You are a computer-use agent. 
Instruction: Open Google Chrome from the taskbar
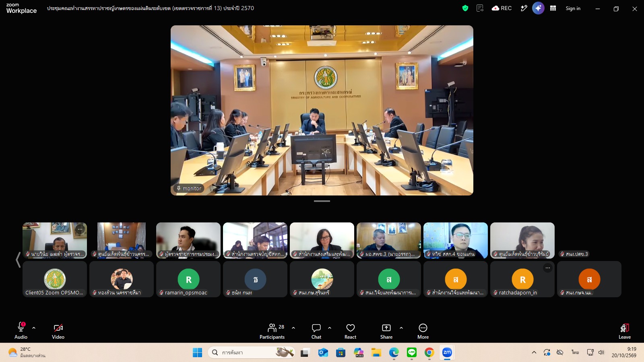[x=429, y=353]
